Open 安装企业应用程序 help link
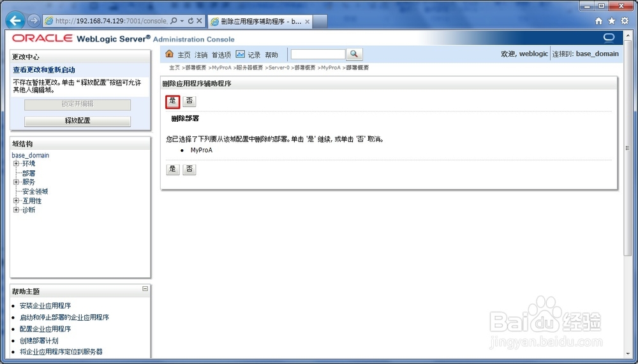This screenshot has height=364, width=638. [x=45, y=306]
